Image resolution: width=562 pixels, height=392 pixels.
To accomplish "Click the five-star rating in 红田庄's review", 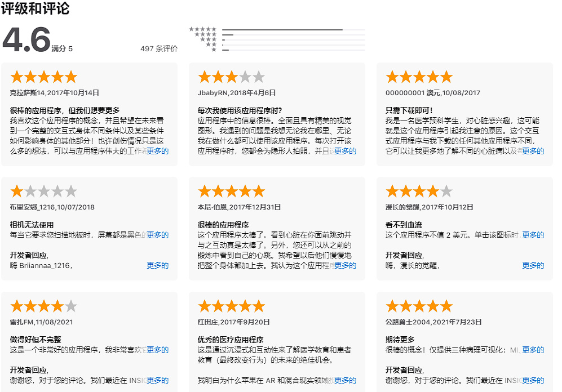I will click(231, 306).
